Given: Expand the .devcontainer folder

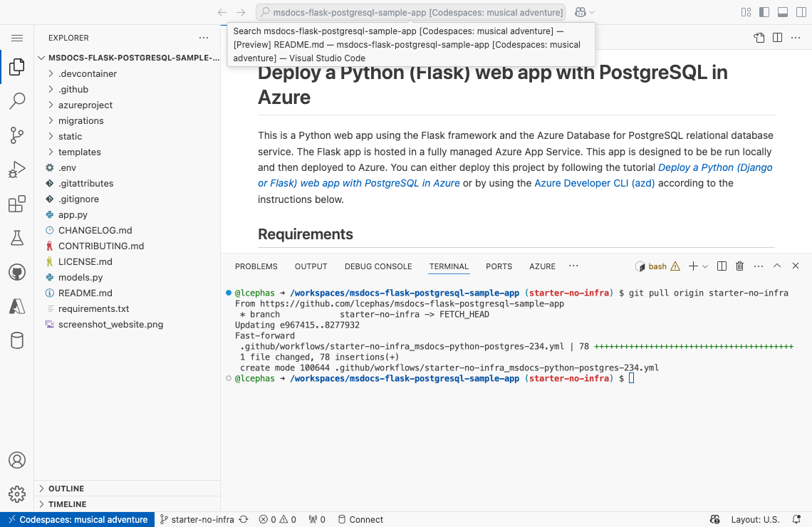Looking at the screenshot, I should tap(85, 73).
